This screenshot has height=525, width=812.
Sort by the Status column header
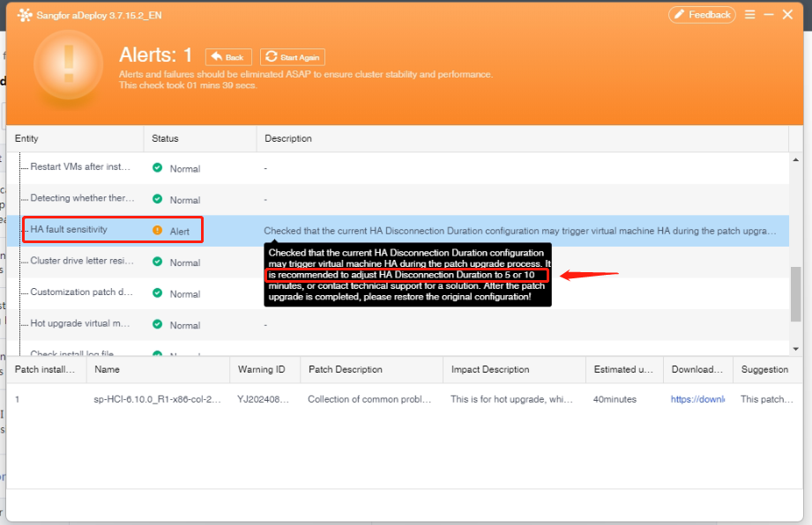(x=200, y=138)
